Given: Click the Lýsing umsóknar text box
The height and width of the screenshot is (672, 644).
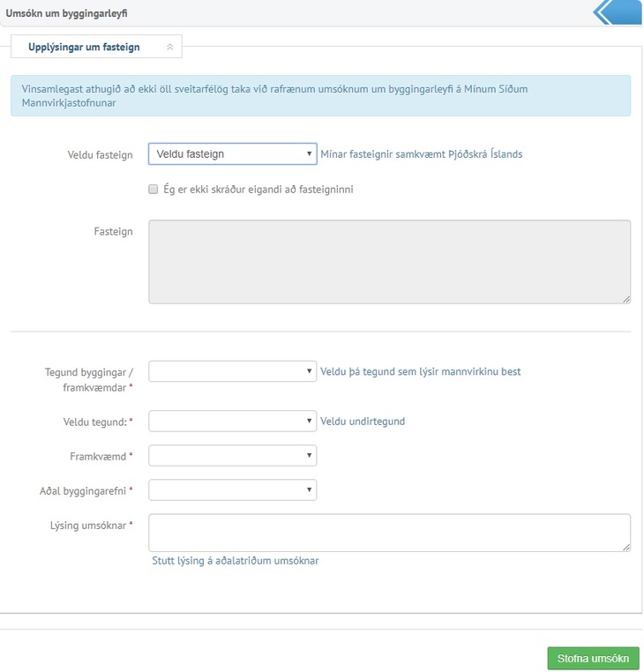Looking at the screenshot, I should coord(389,533).
